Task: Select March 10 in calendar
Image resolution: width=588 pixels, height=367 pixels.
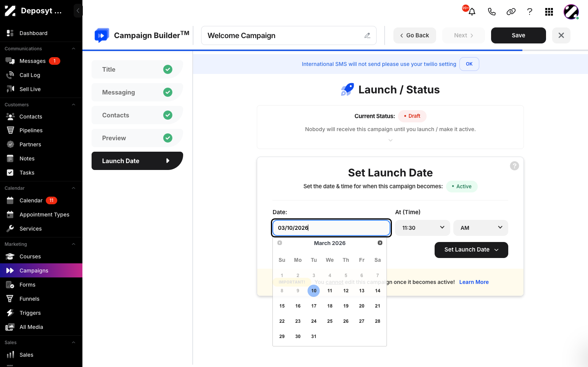Action: click(x=314, y=291)
